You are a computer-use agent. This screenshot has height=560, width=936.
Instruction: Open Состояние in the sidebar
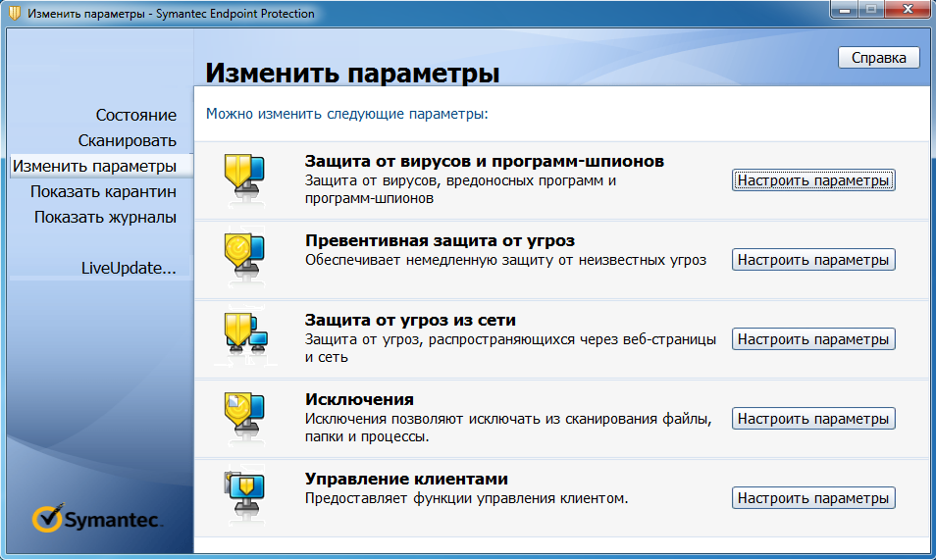(x=136, y=115)
